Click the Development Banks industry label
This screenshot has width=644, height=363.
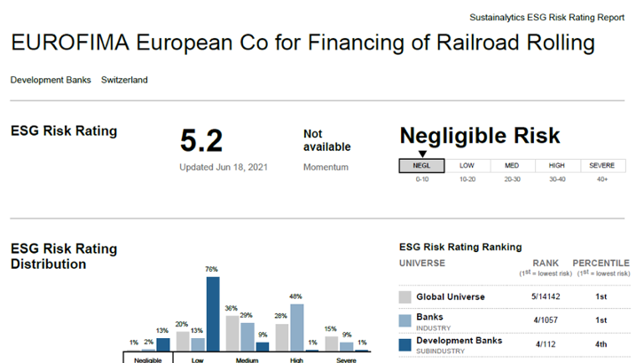(x=51, y=80)
